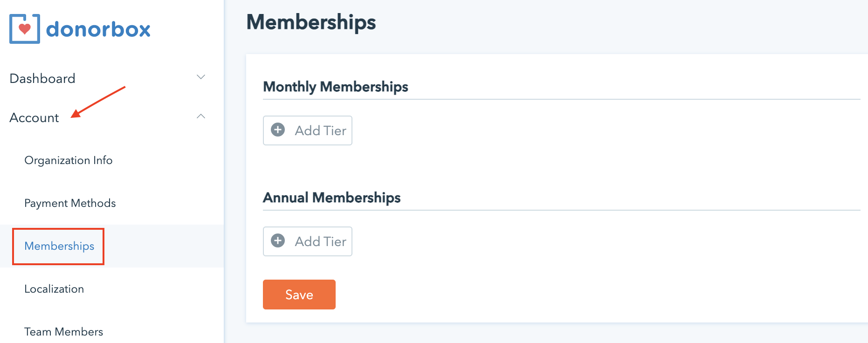The height and width of the screenshot is (343, 868).
Task: Click the plus icon under Annual Memberships
Action: [x=278, y=241]
